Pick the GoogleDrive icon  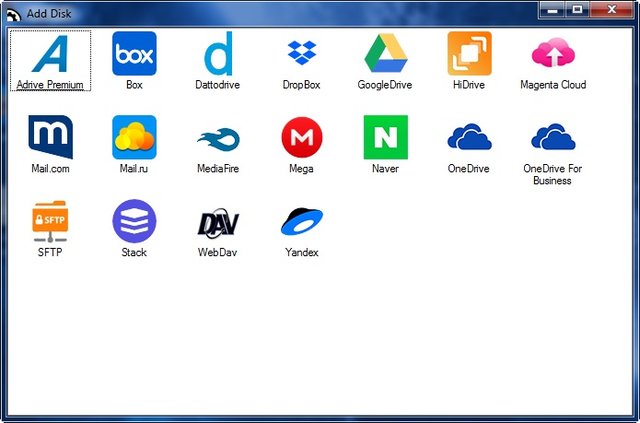(385, 54)
